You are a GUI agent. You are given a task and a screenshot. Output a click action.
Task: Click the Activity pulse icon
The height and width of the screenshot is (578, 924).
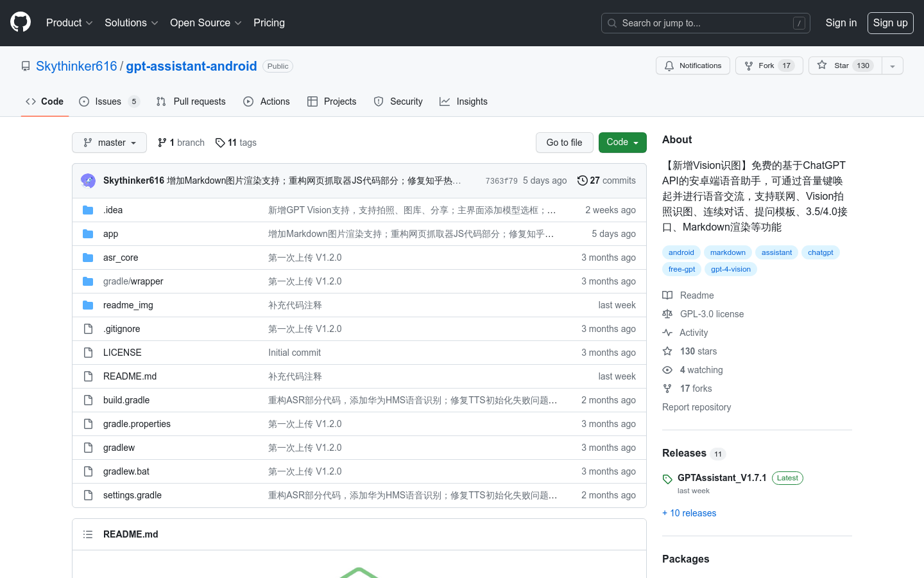pos(667,332)
